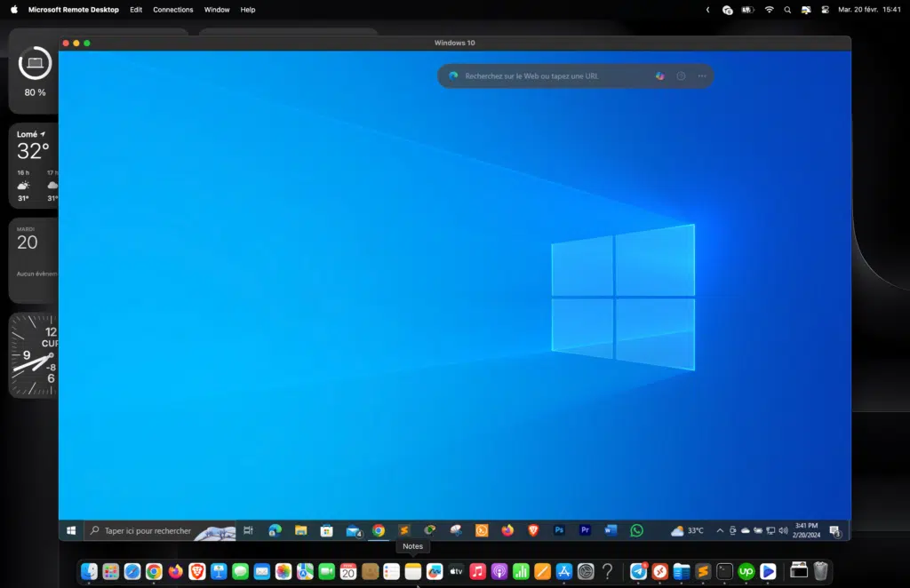Open the date and time in the menu bar
The height and width of the screenshot is (588, 910).
pyautogui.click(x=869, y=10)
